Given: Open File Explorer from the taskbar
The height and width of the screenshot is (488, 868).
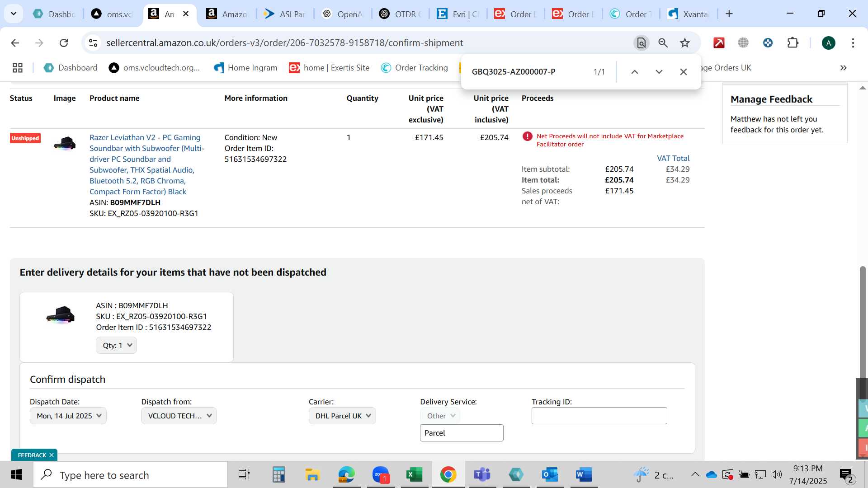Looking at the screenshot, I should (x=312, y=475).
